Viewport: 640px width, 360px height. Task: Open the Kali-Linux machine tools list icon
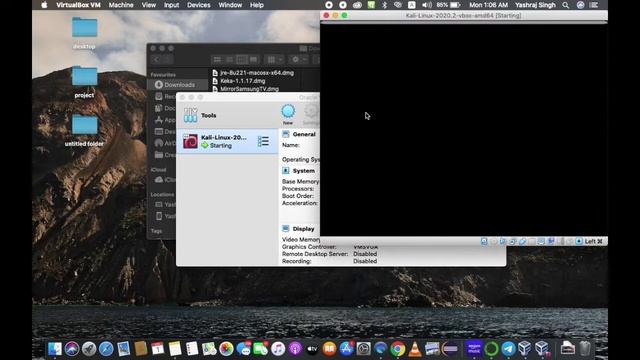263,141
